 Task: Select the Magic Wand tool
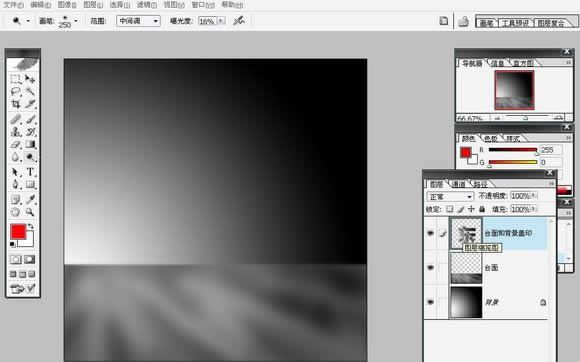click(30, 91)
